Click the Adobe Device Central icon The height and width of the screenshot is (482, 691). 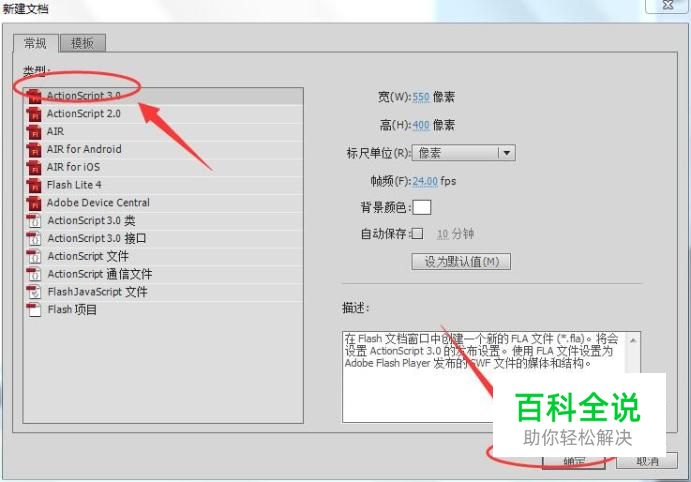[34, 203]
